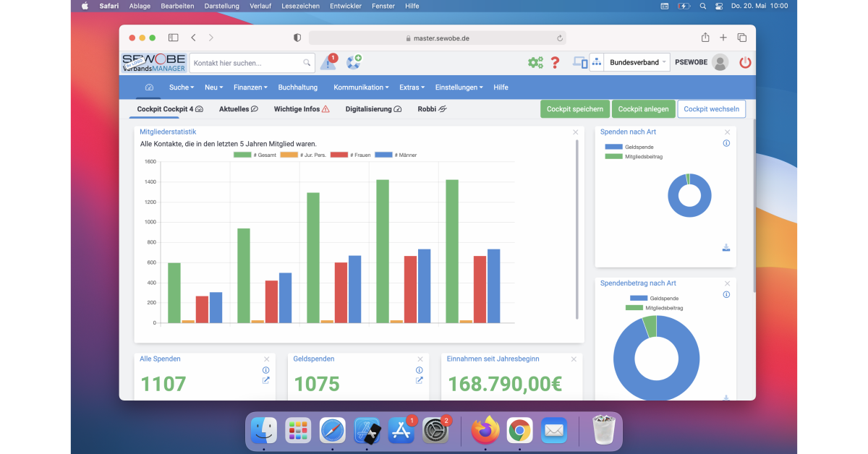868x454 pixels.
Task: Toggle the # Männer legend series
Action: click(x=396, y=155)
